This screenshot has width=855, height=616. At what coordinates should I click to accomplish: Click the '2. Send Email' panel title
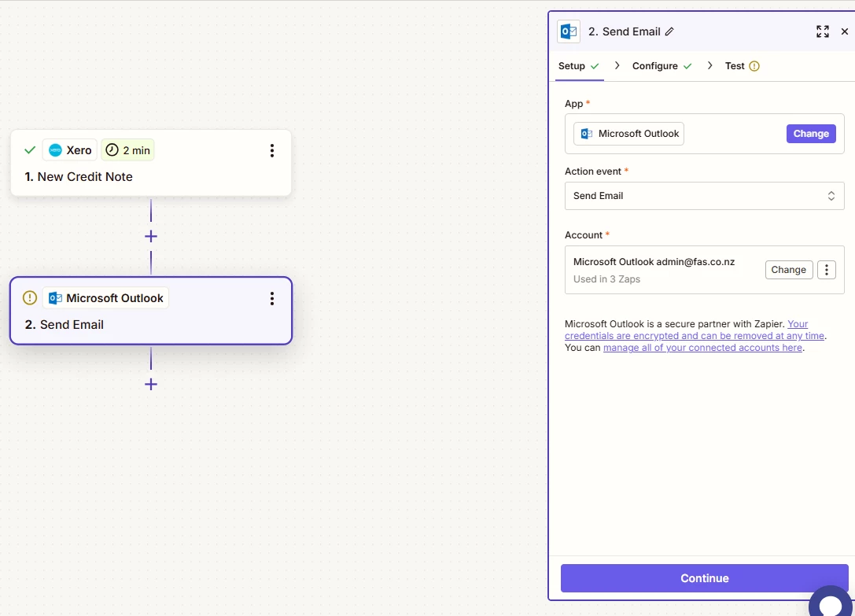click(625, 31)
